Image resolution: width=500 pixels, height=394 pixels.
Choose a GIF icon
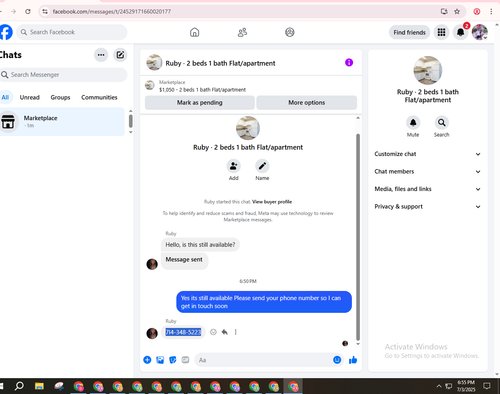pyautogui.click(x=185, y=360)
